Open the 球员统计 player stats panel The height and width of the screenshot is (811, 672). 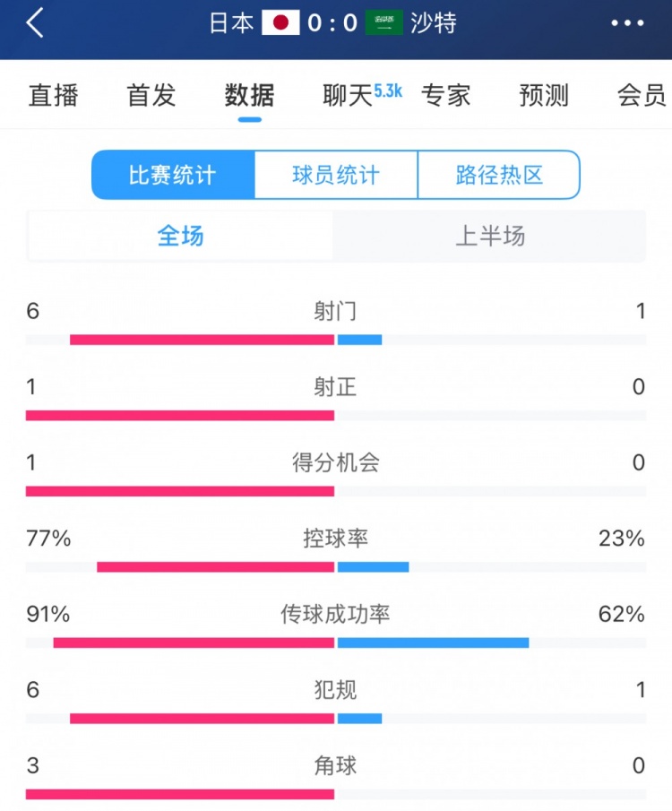336,176
